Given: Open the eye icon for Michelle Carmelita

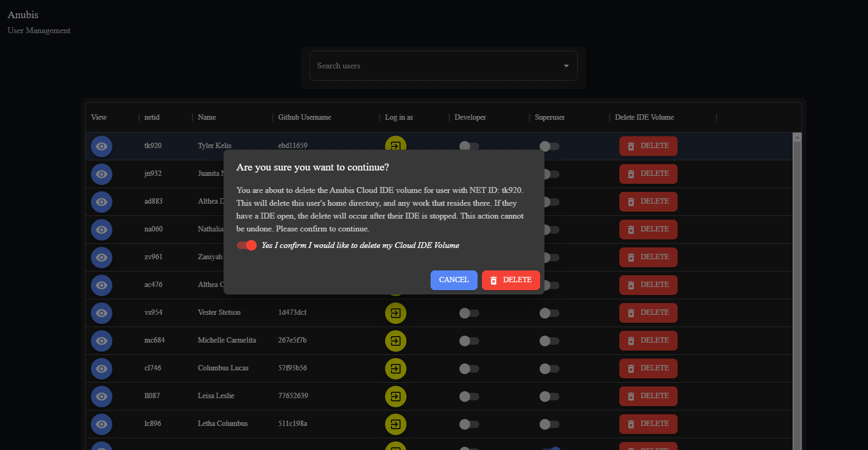Looking at the screenshot, I should (x=102, y=341).
